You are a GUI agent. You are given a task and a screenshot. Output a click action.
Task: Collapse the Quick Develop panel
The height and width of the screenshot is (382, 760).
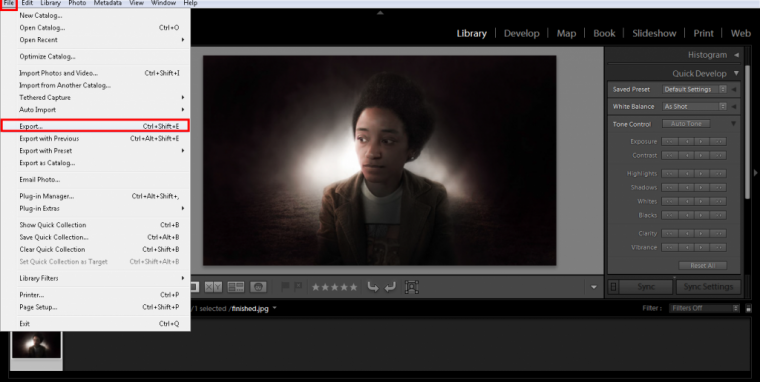pos(737,73)
